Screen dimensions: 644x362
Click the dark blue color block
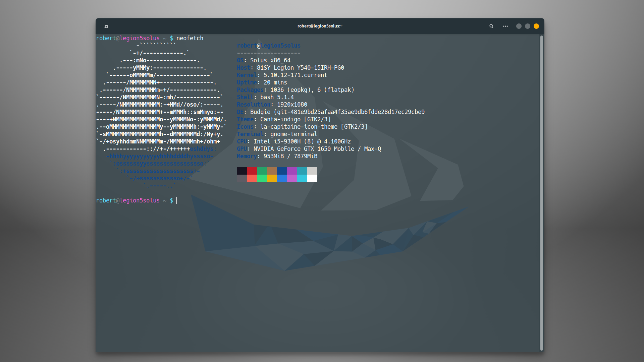tap(282, 171)
